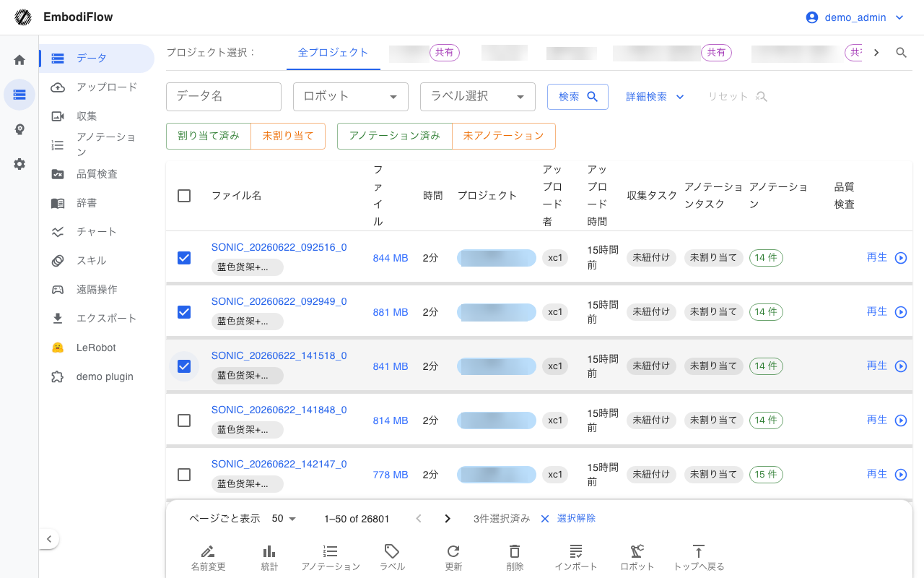
Task: Click アノテーション tool in bottom bar
Action: 331,558
